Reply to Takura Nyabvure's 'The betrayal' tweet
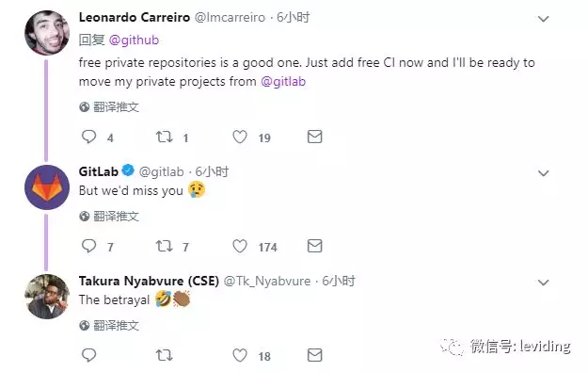Image resolution: width=588 pixels, height=372 pixels. tap(88, 355)
